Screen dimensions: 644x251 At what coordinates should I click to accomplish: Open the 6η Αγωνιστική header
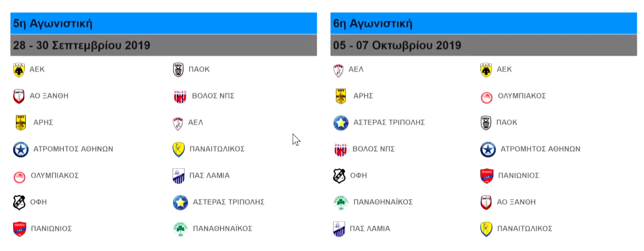point(484,23)
